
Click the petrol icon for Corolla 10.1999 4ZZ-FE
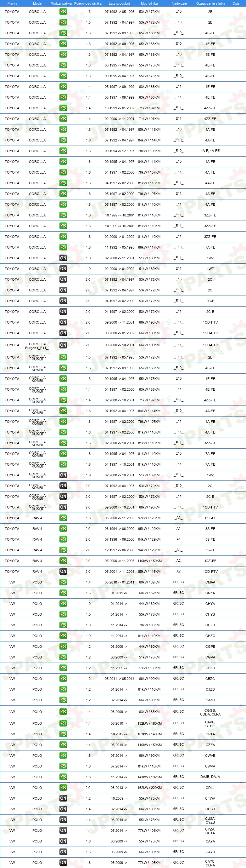63,108
